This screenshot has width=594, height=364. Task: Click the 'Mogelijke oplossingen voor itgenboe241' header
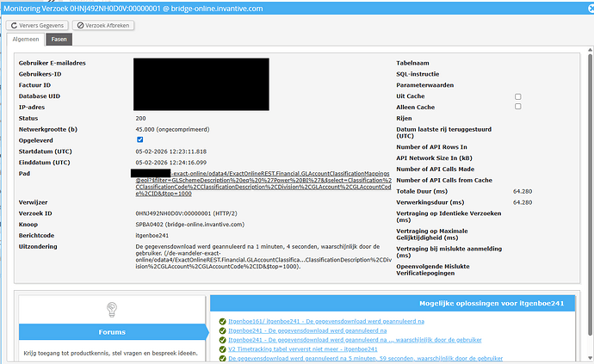point(395,303)
